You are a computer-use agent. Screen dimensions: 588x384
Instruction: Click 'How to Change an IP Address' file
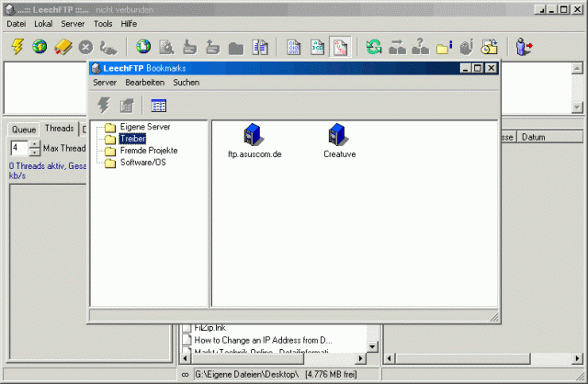(257, 340)
